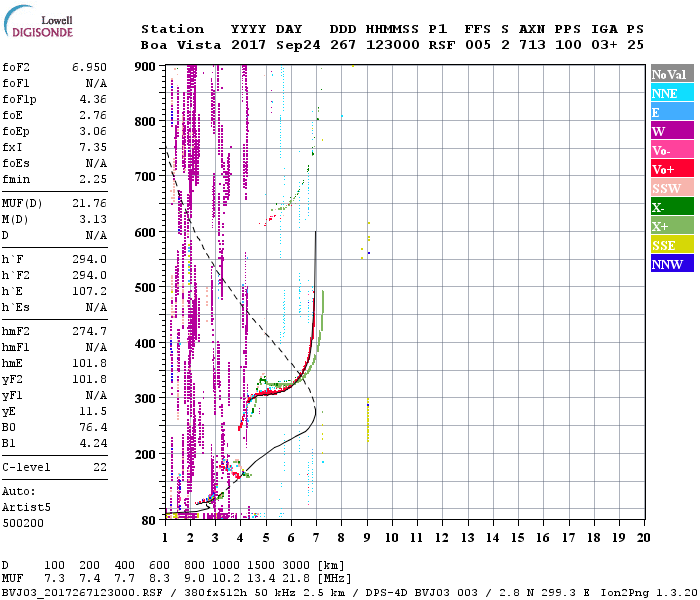
Task: Click the 7 MHz frequency axis label
Action: coord(316,538)
